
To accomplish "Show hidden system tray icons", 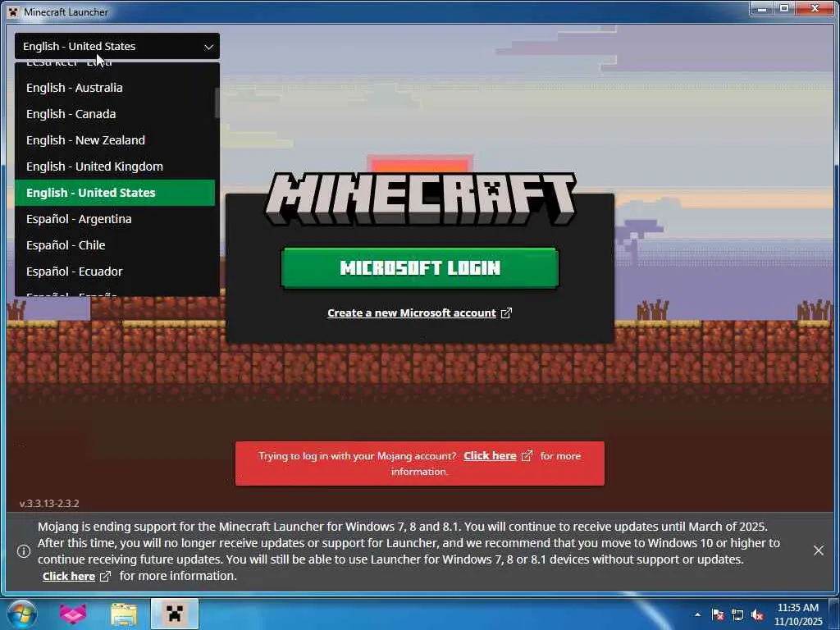I will (x=697, y=614).
